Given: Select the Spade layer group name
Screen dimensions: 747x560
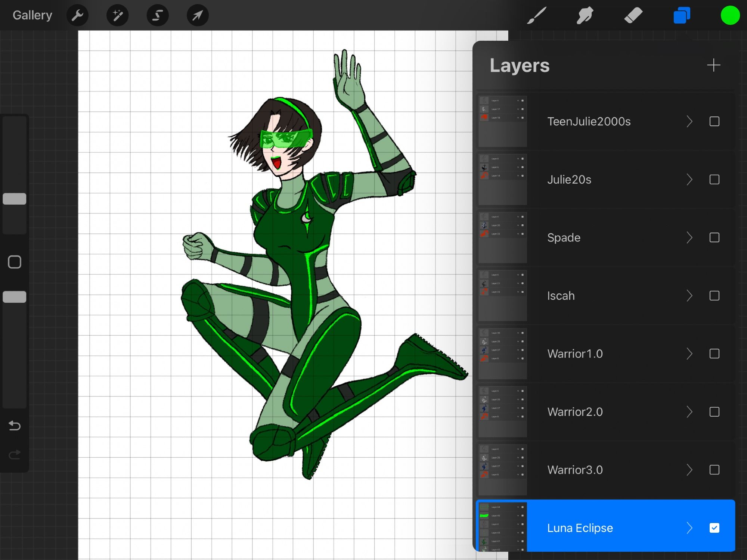Looking at the screenshot, I should [x=564, y=238].
